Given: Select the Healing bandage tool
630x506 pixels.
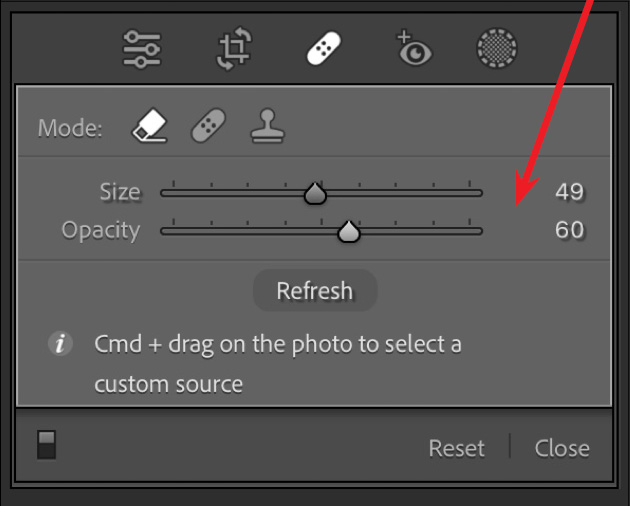Looking at the screenshot, I should [324, 48].
